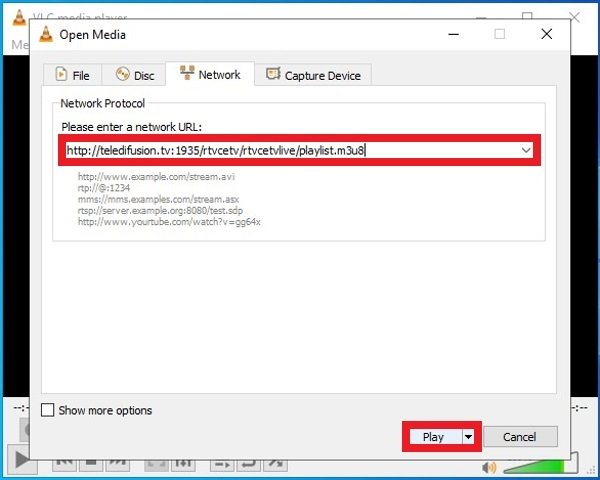Screen dimensions: 600x480
Task: Click the 'Network Protocol' group label
Action: [x=103, y=103]
